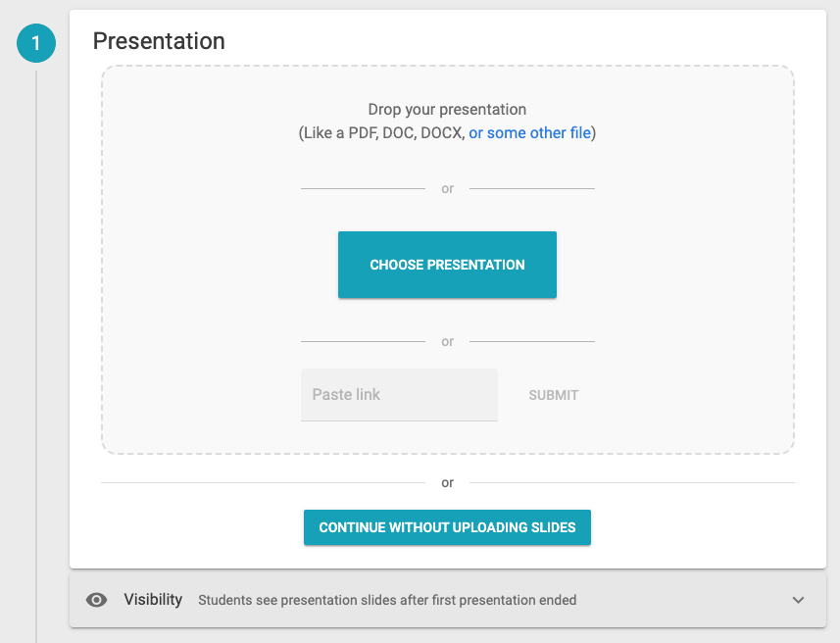Click the eye icon beside Visibility

click(96, 600)
